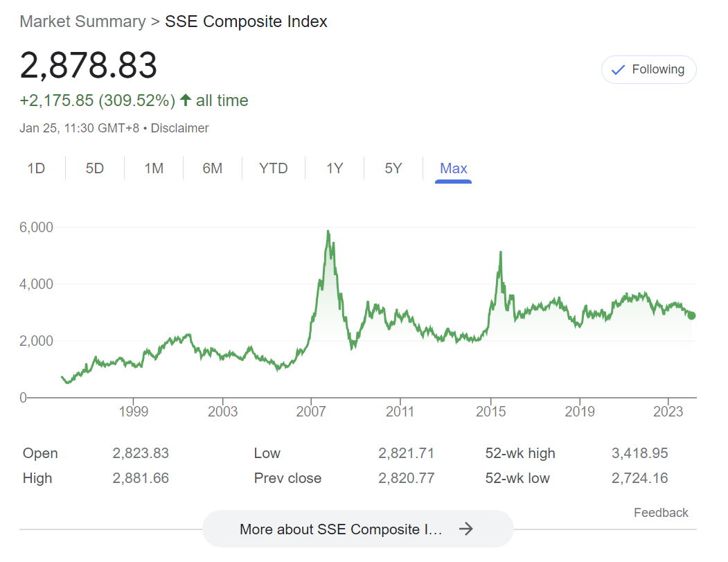
Task: Click the 6,000 y-axis label
Action: point(36,227)
